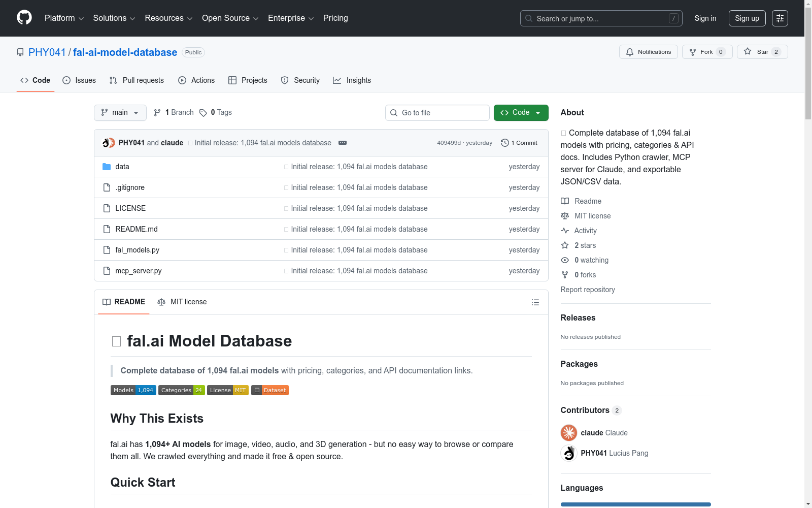Open the Projects tab
This screenshot has height=508, width=812.
tap(248, 80)
